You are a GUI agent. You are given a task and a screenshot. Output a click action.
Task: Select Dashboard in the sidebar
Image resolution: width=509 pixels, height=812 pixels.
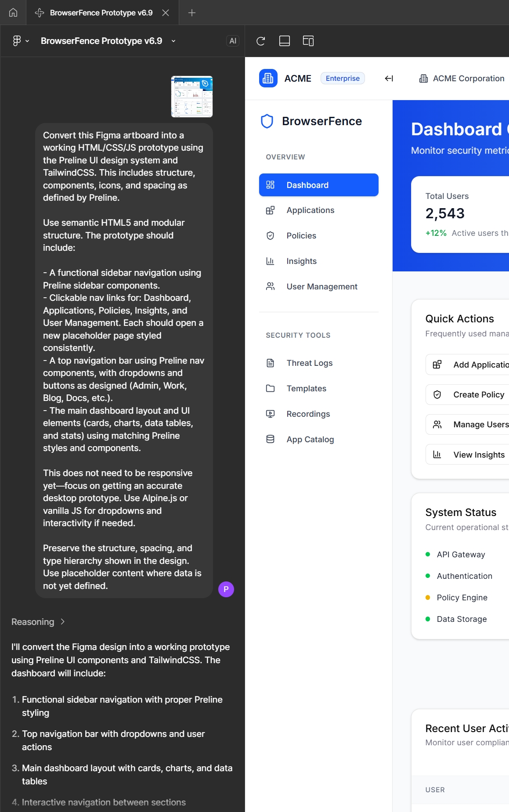[x=318, y=185]
